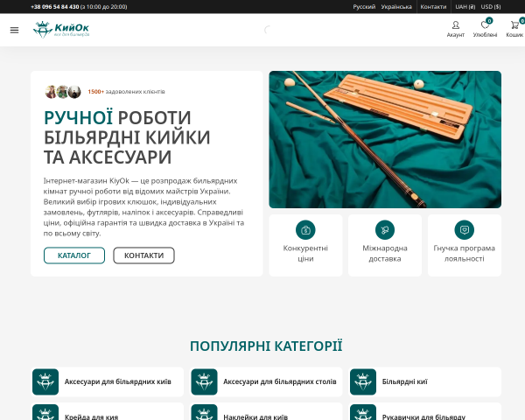Click the icon beside Аксесуари для більярдних столів

204,381
